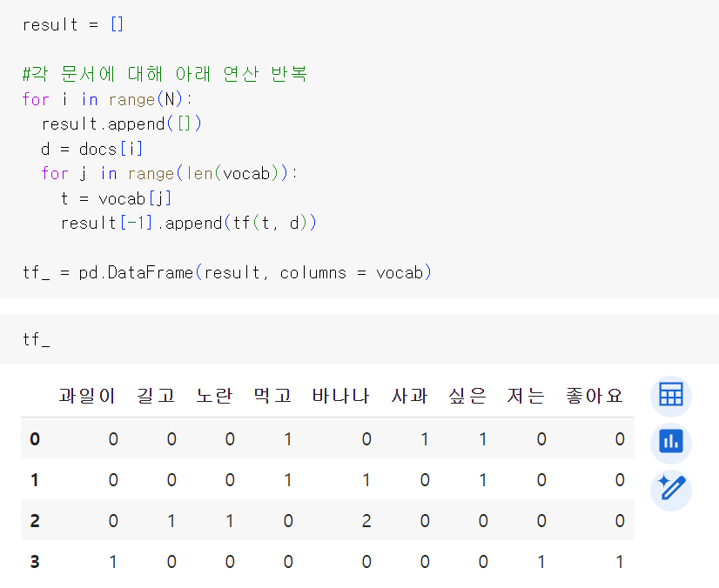This screenshot has width=719, height=588.
Task: Click row 3 좋아요 cell value
Action: click(x=620, y=561)
